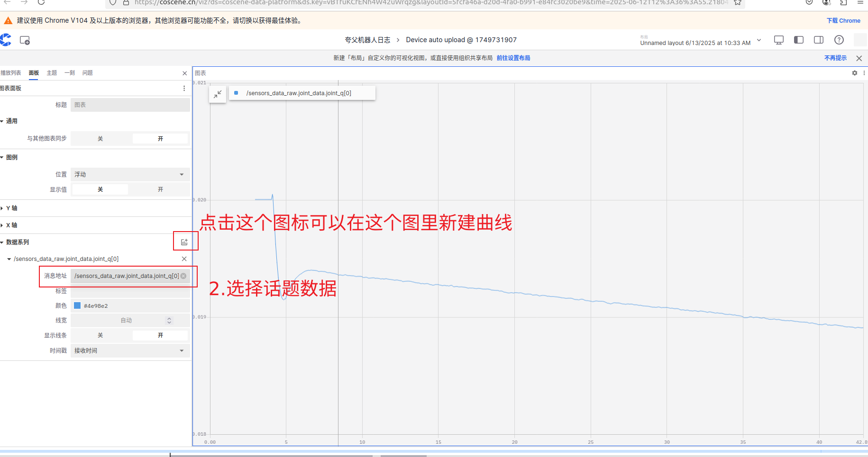The width and height of the screenshot is (868, 457).
Task: Switch to the 播放列表 tab
Action: tap(10, 73)
